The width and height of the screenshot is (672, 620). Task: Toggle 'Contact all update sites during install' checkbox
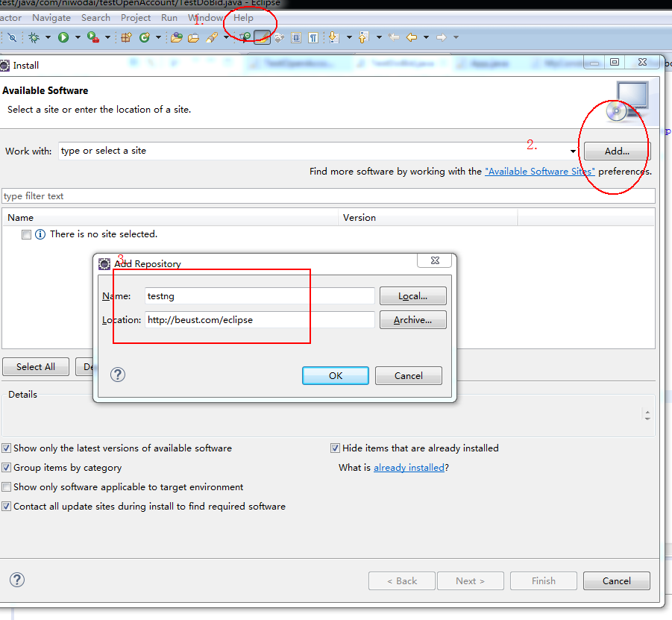coord(7,507)
